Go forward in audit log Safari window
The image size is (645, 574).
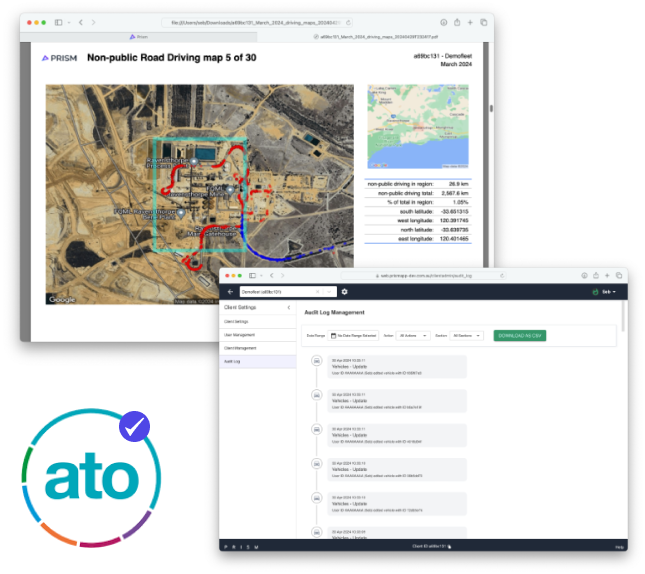[x=283, y=275]
